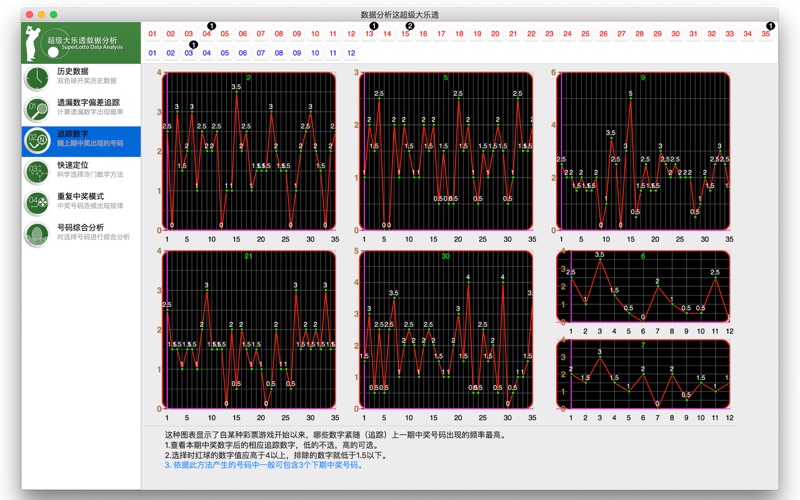Click the chart for red number 2
800x500 pixels.
click(249, 152)
